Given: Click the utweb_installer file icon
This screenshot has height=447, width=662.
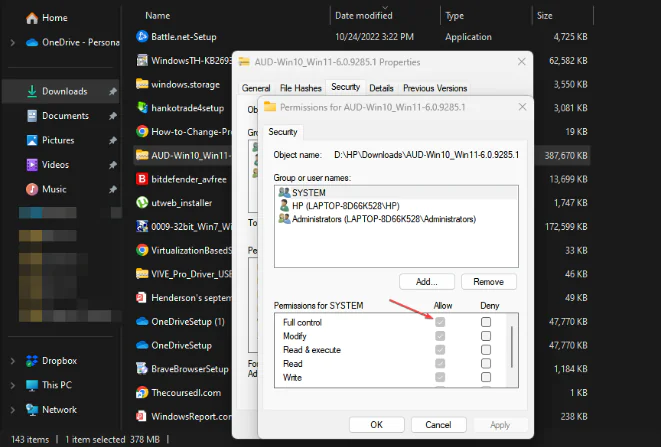Looking at the screenshot, I should (x=142, y=203).
